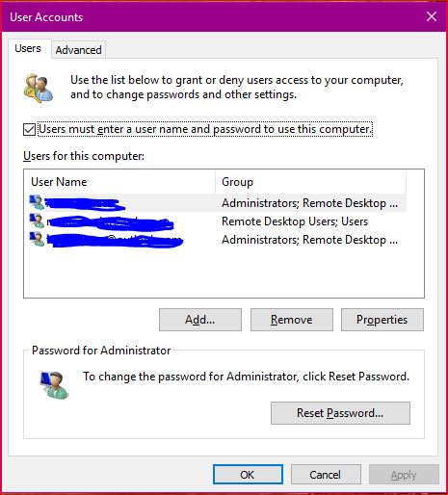Uncheck Users must enter a user name checkbox
Screen dimensions: 448x495
29,130
